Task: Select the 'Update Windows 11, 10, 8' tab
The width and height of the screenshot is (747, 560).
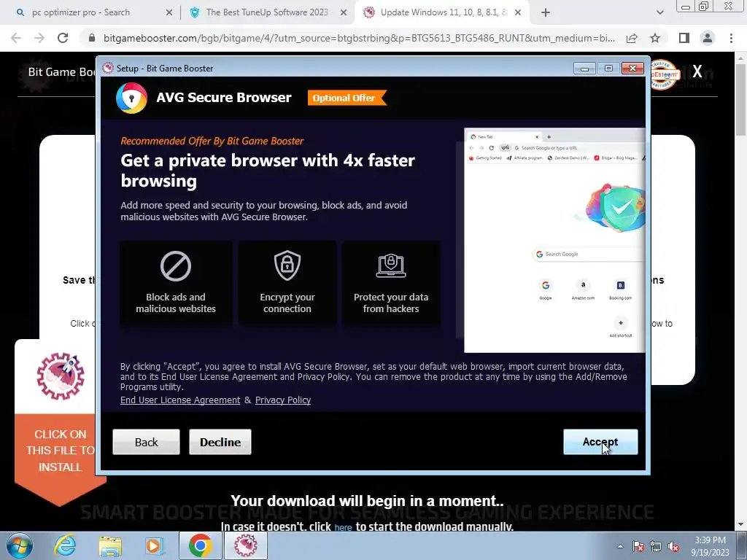Action: click(443, 12)
